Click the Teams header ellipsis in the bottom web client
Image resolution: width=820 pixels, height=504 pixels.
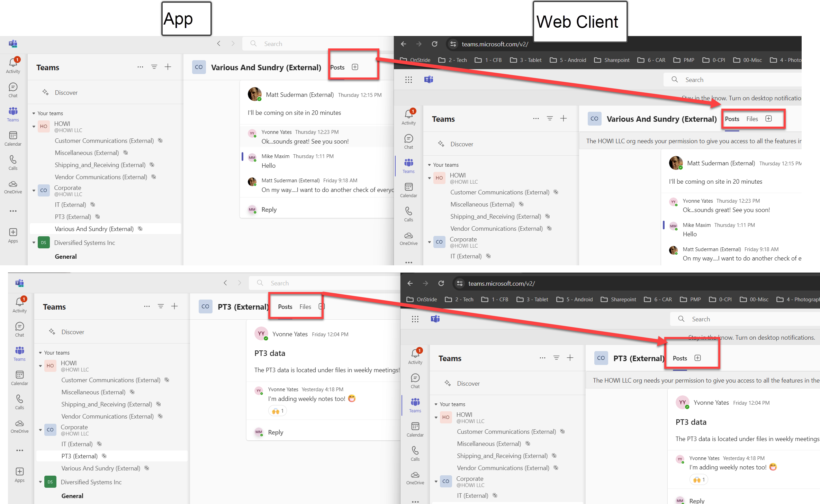point(542,358)
